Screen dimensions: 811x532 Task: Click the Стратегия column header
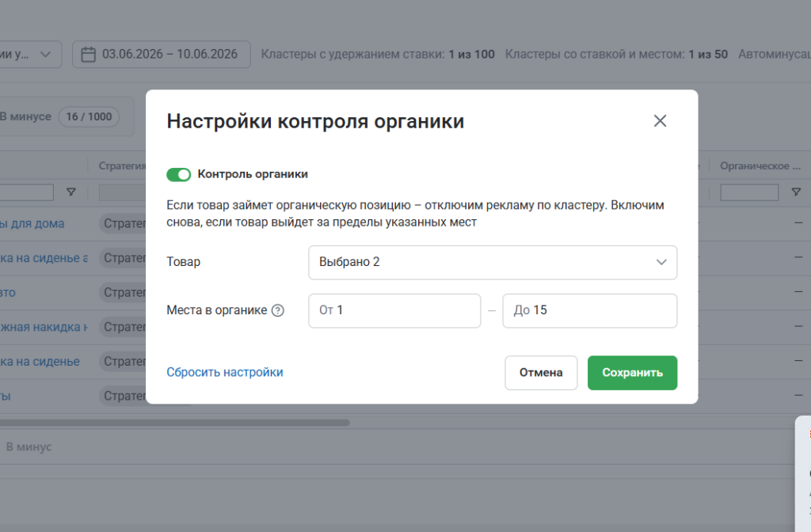tap(122, 166)
